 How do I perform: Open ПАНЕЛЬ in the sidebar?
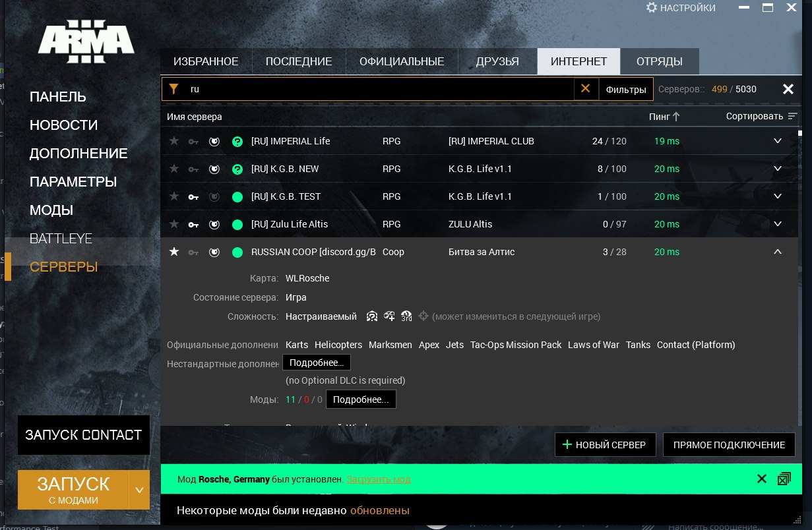coord(58,97)
